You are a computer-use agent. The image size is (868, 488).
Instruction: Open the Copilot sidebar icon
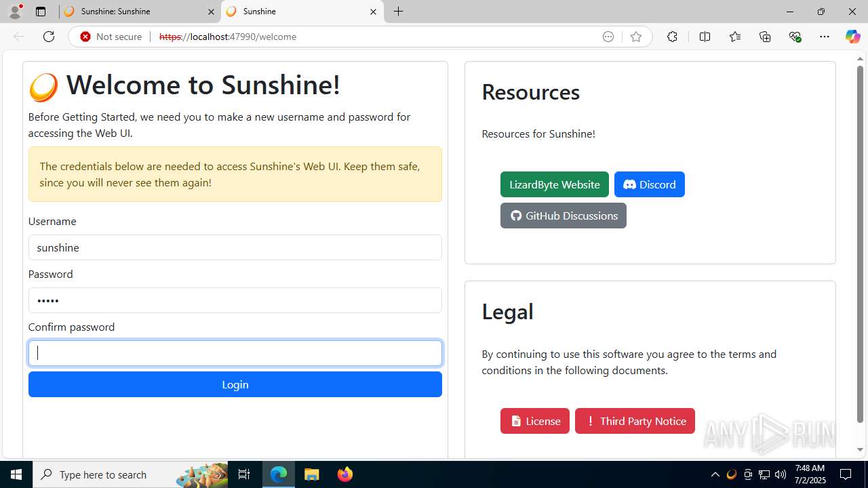pyautogui.click(x=852, y=37)
